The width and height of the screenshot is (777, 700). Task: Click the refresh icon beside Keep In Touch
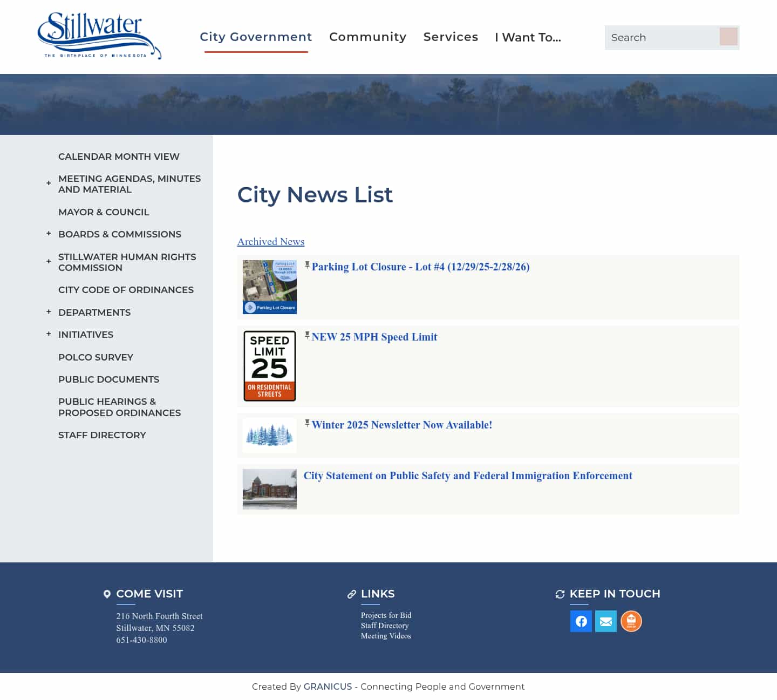click(x=560, y=594)
